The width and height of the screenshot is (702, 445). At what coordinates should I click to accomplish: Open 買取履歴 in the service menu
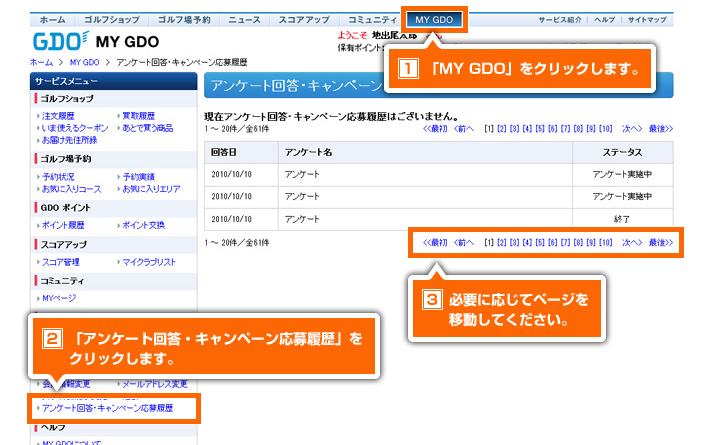coord(138,116)
